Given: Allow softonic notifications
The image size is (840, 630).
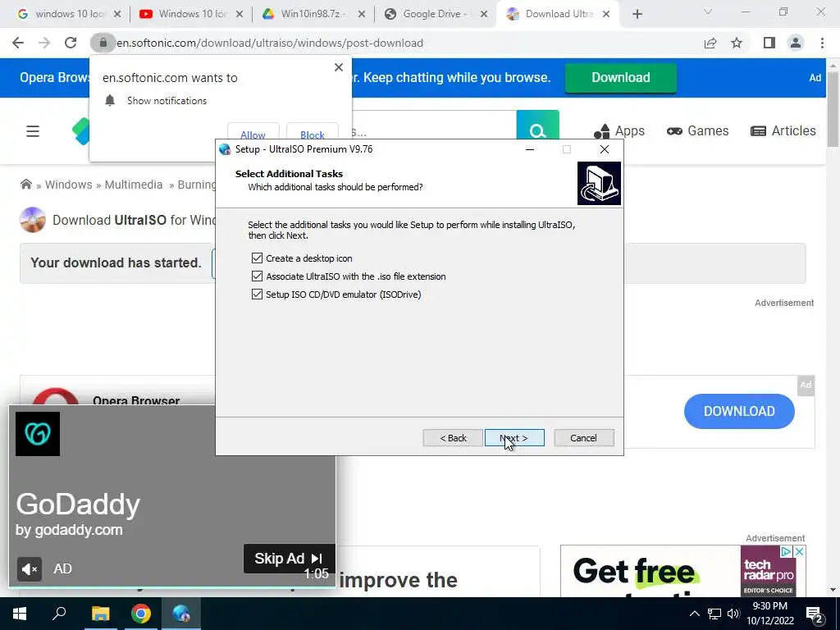Looking at the screenshot, I should pyautogui.click(x=253, y=135).
